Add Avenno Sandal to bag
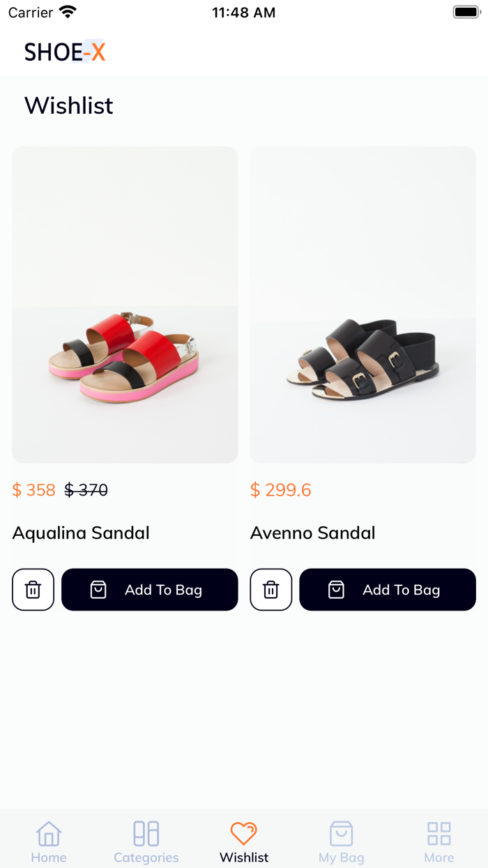This screenshot has width=488, height=868. click(x=388, y=589)
